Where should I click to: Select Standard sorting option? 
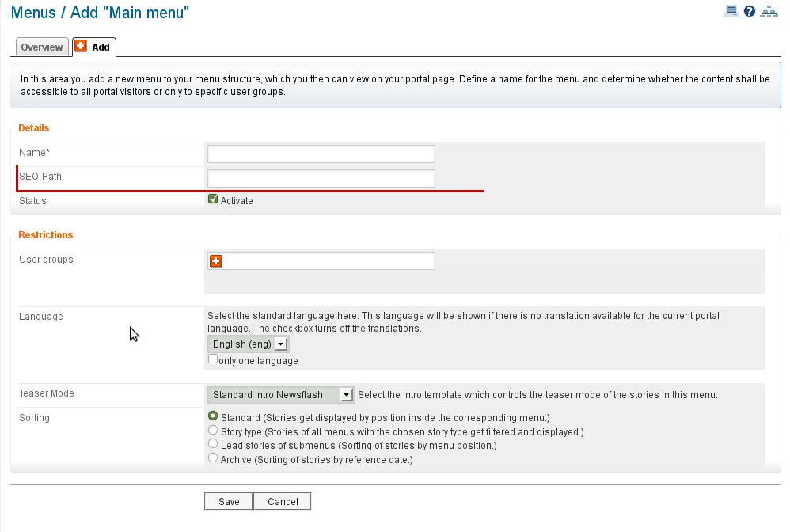213,416
